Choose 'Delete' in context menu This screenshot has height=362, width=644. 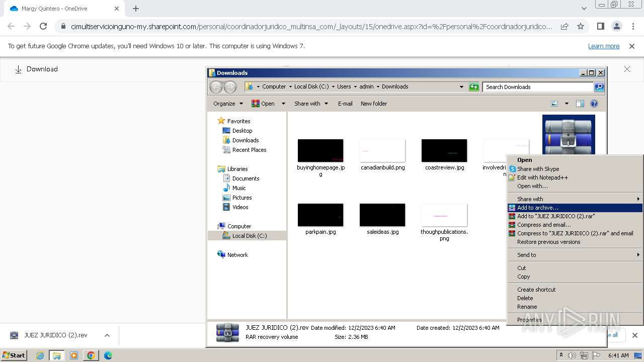575,298
